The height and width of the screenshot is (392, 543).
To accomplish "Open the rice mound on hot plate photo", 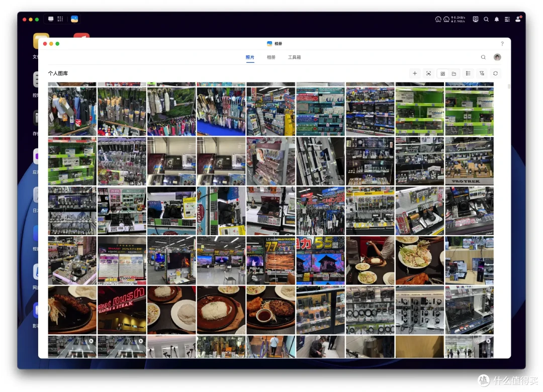I will pos(221,310).
